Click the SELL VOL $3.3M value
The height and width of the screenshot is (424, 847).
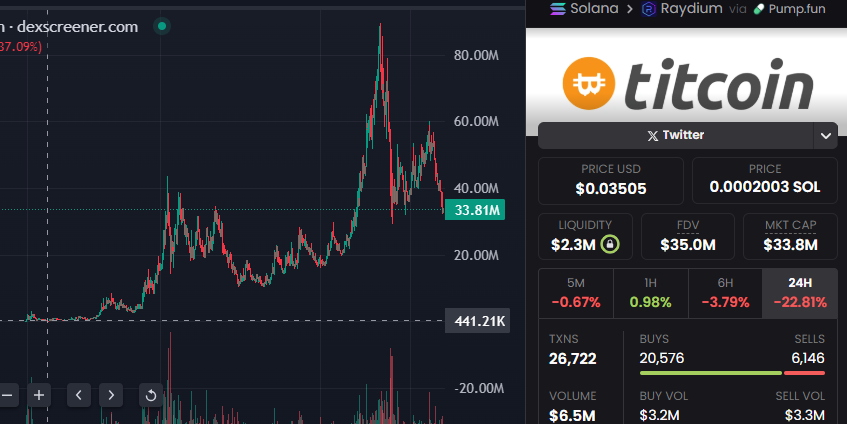coord(804,415)
